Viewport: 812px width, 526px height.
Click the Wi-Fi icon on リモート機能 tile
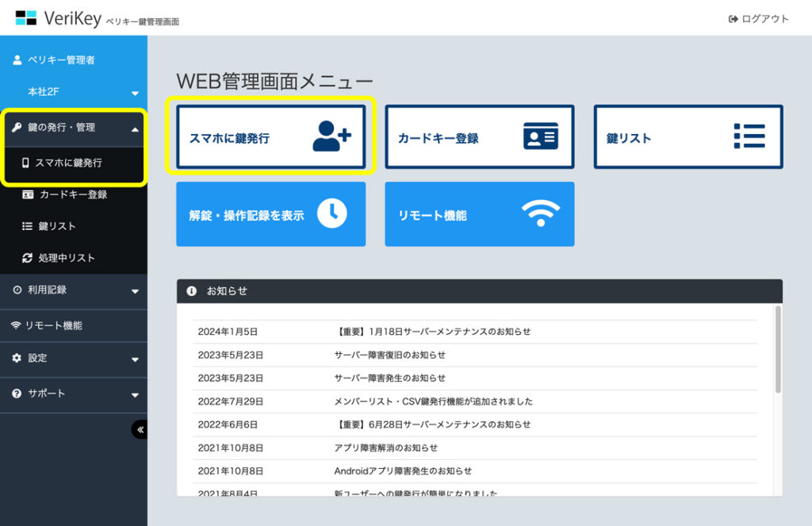pyautogui.click(x=540, y=213)
